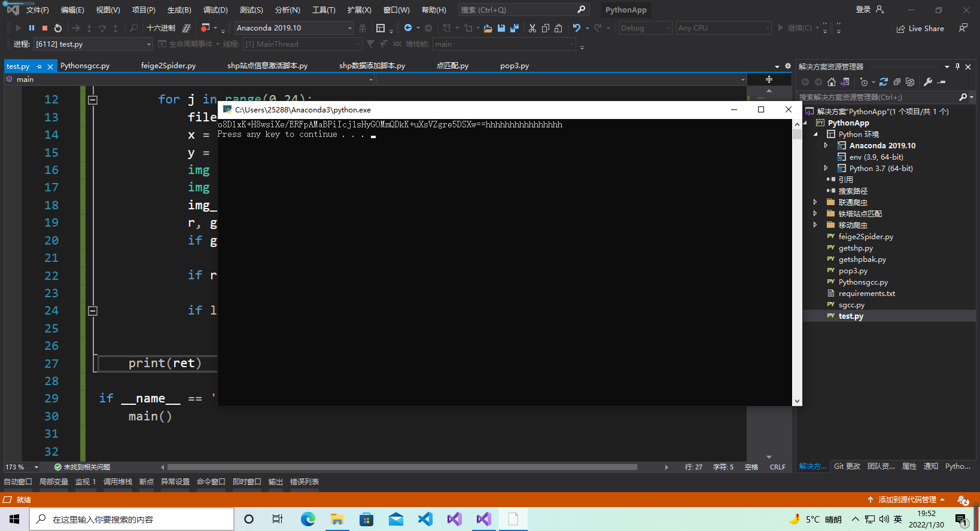Expand the Python 3.7 (64-bit) node
Viewport: 980px width, 531px height.
tap(826, 168)
